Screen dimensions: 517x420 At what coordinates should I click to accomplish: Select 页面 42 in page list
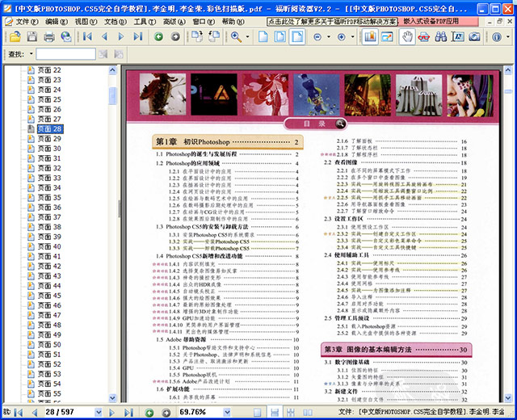(x=49, y=266)
